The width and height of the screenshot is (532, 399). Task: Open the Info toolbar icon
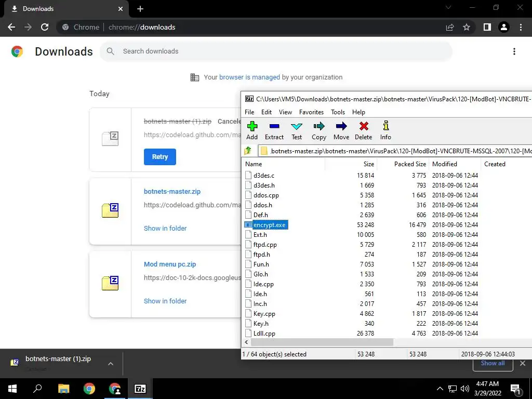385,130
